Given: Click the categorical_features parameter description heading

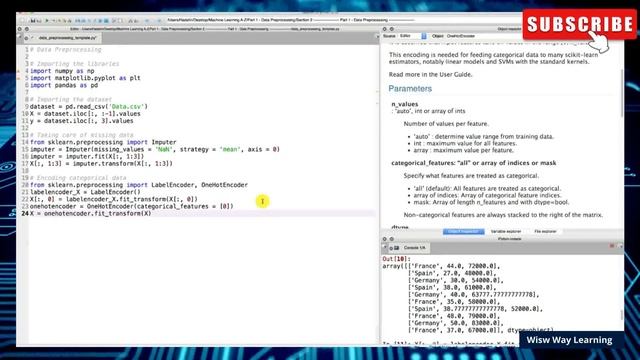Looking at the screenshot, I should pyautogui.click(x=473, y=163).
